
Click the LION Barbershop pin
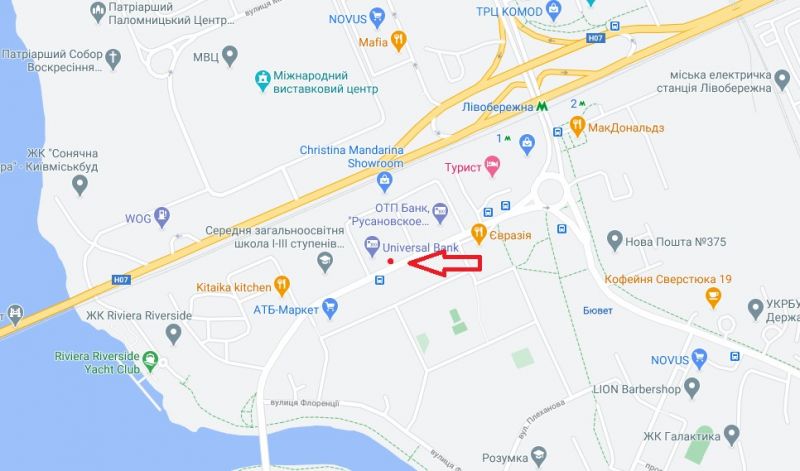pyautogui.click(x=692, y=389)
